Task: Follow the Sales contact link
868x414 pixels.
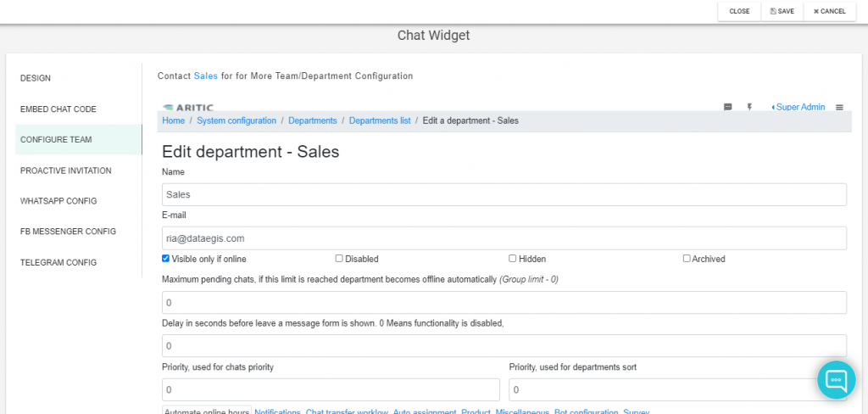Action: [205, 76]
